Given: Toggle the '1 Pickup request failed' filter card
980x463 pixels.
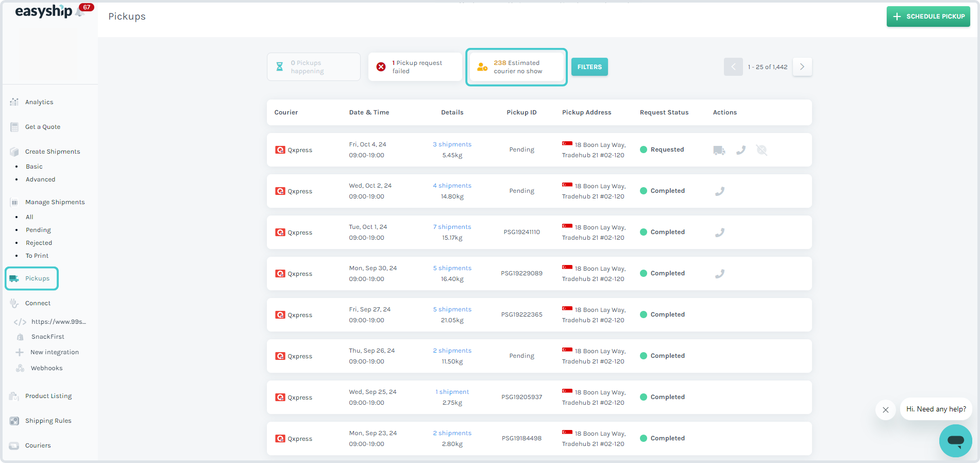Looking at the screenshot, I should point(415,67).
